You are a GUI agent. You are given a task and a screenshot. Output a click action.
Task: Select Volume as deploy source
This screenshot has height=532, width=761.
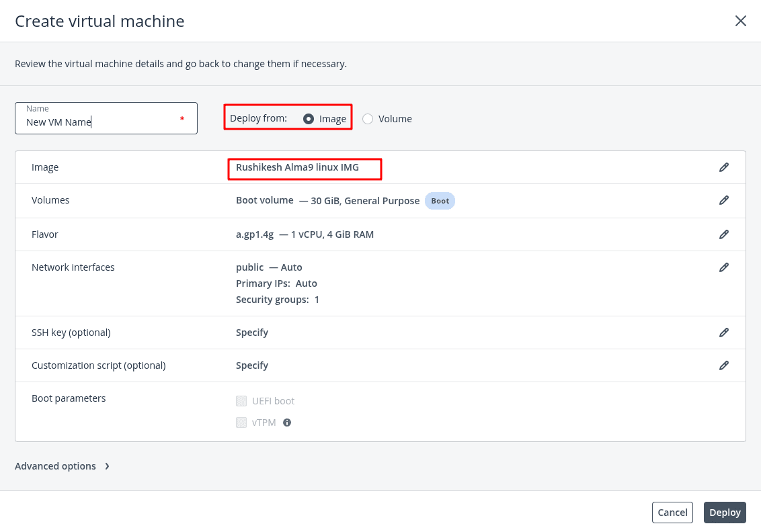(368, 119)
